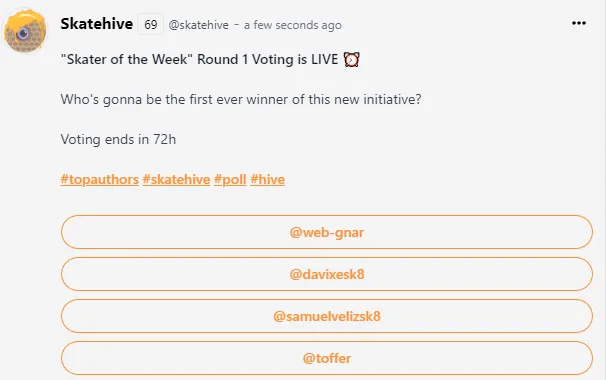Viewport: 606px width, 380px height.
Task: Click the 'Voting ends in 72h' line
Action: (118, 139)
